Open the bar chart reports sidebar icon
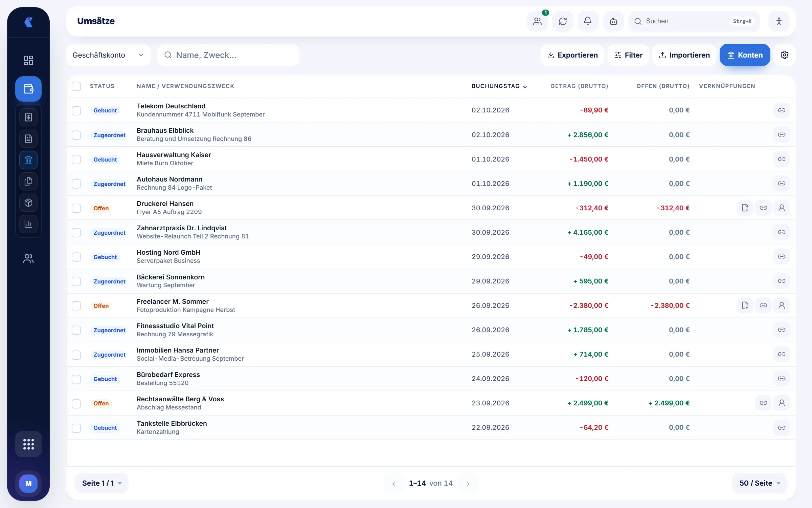The height and width of the screenshot is (508, 812). point(28,224)
